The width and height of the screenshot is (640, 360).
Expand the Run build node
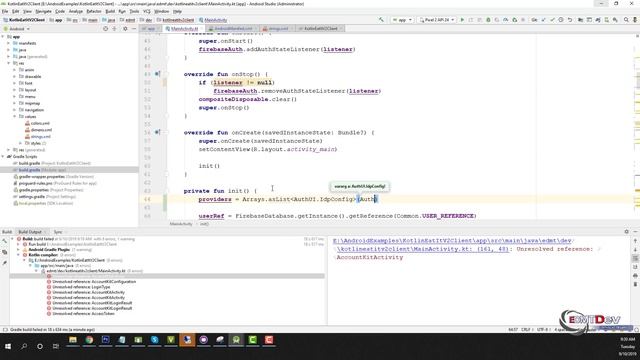tap(18, 244)
